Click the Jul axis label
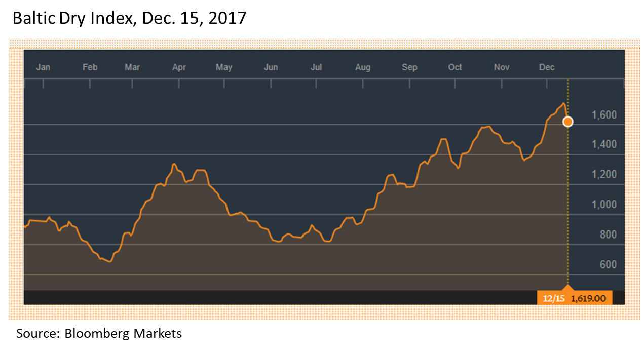The image size is (644, 351). click(316, 67)
